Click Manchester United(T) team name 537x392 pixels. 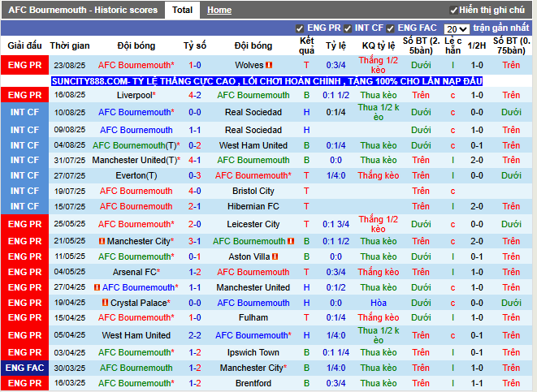point(135,160)
